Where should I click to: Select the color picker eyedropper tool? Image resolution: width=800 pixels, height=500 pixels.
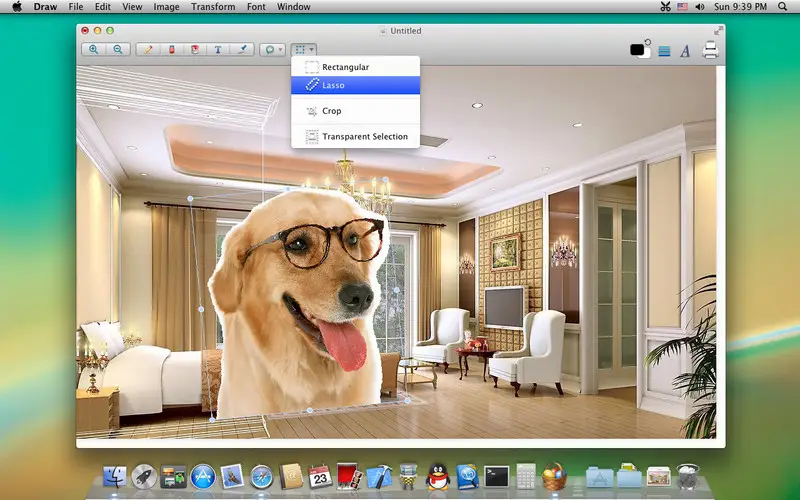(242, 49)
